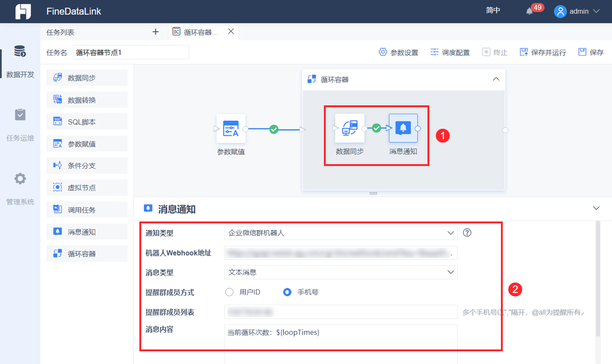Select the 调用任务 node in the palette
The height and width of the screenshot is (364, 612).
tap(87, 210)
